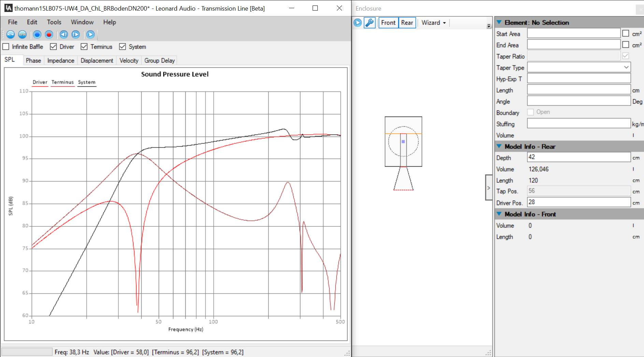
Task: Open the Wizard dropdown menu
Action: click(433, 23)
